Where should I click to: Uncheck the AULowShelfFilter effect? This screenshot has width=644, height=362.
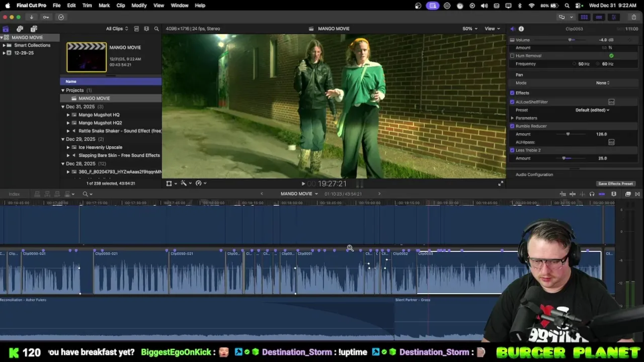pyautogui.click(x=512, y=102)
